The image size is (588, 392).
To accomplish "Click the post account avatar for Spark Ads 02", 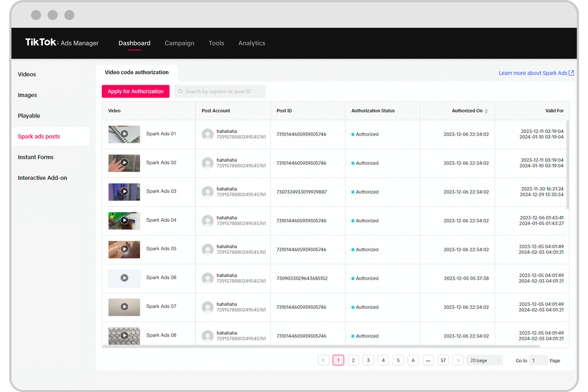I will [x=207, y=163].
